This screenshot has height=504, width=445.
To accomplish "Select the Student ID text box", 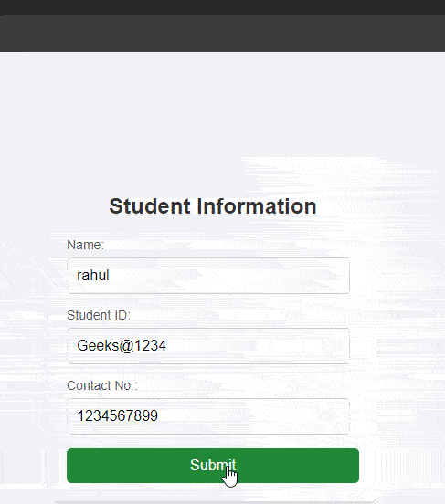I will [x=208, y=346].
